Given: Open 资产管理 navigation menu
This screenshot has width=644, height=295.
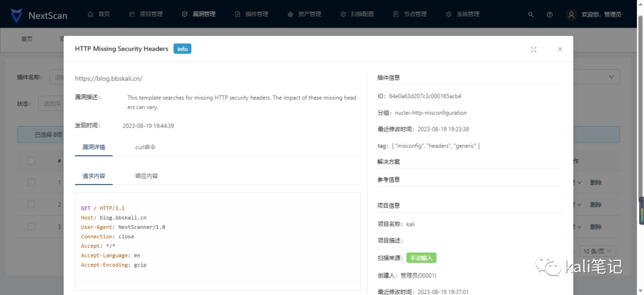Looking at the screenshot, I should click(x=304, y=14).
